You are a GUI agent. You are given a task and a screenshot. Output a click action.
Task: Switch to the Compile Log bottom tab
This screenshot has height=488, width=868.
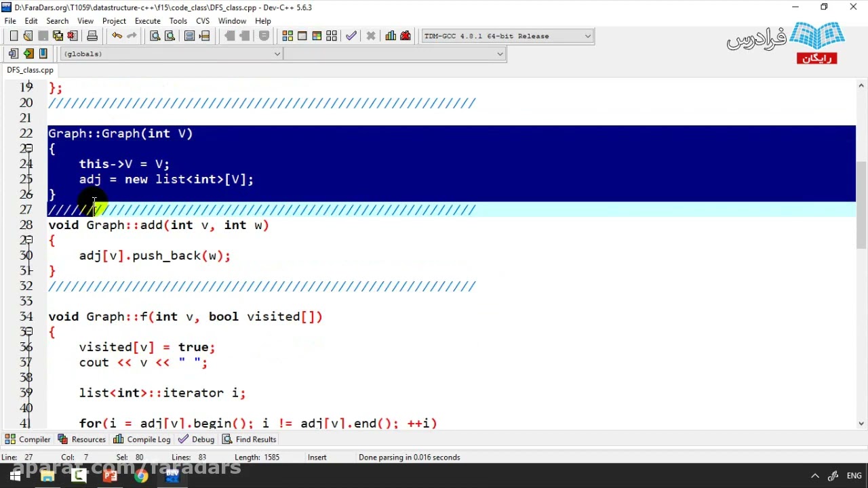[142, 439]
